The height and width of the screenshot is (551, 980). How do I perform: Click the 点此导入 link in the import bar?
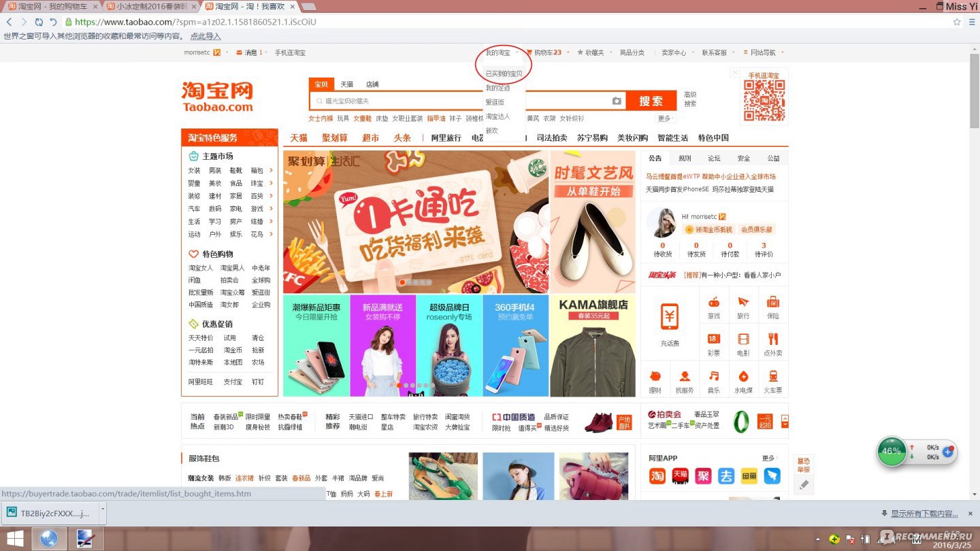coord(206,36)
